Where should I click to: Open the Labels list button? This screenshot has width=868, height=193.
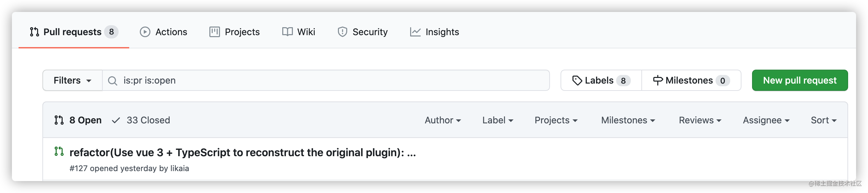click(x=601, y=81)
